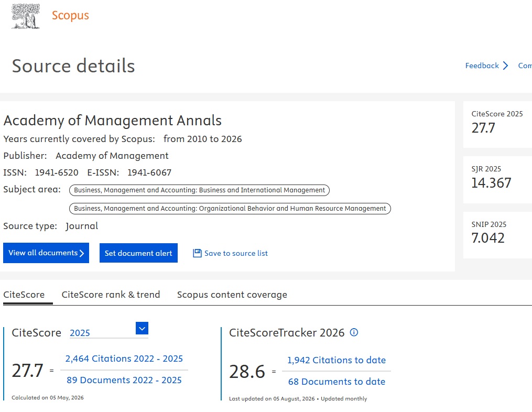
Task: Click the 'Last updated on 05 August, 2026' note
Action: pyautogui.click(x=272, y=398)
